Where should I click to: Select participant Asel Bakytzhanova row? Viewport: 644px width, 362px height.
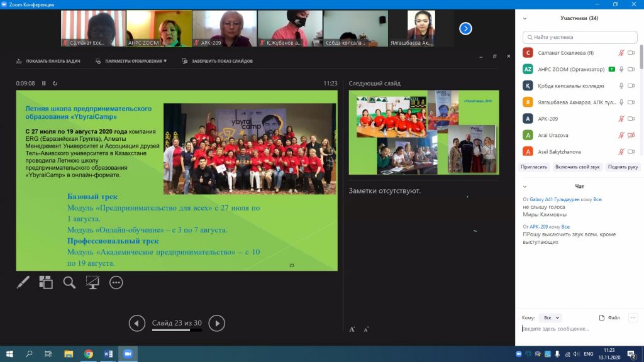click(x=579, y=152)
